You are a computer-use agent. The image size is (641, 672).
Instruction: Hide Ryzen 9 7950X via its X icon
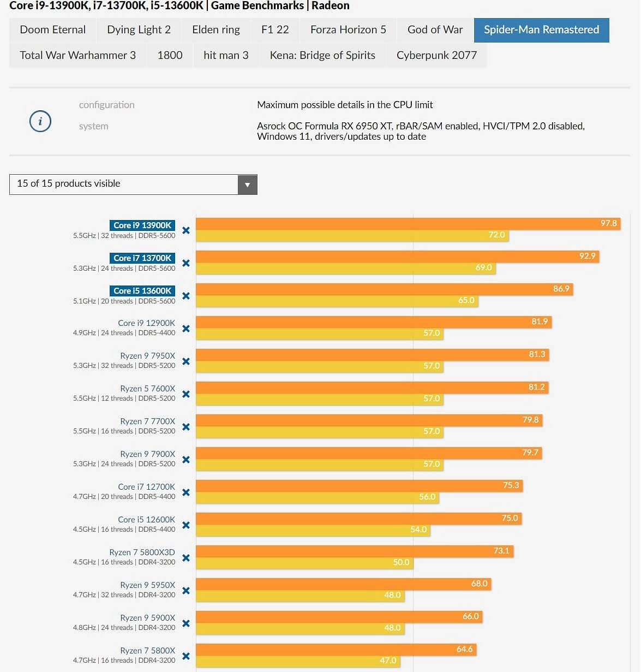pos(186,361)
